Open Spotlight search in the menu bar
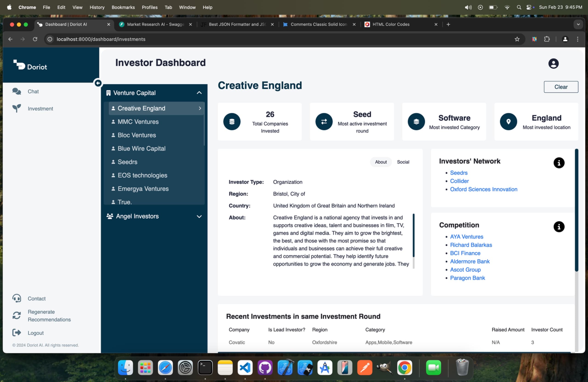588x382 pixels. (x=519, y=7)
